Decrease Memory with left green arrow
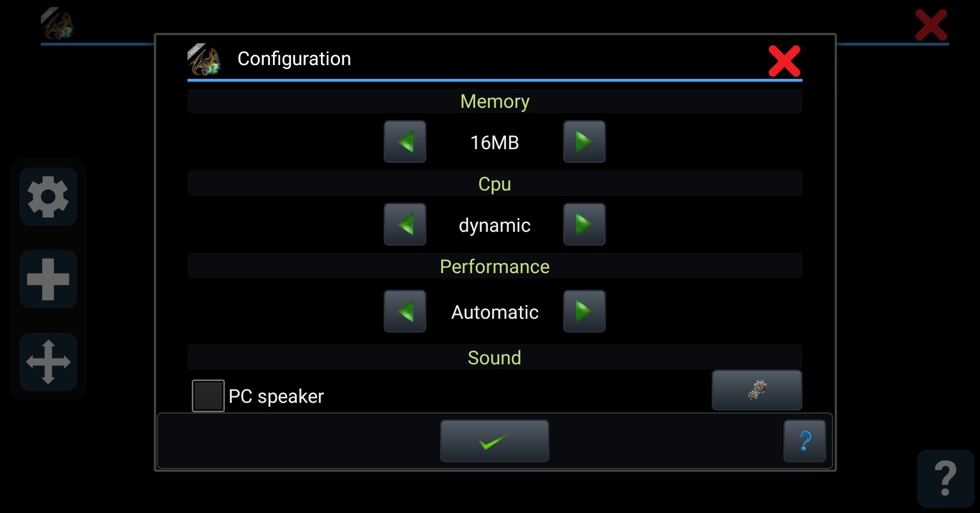 pos(405,142)
